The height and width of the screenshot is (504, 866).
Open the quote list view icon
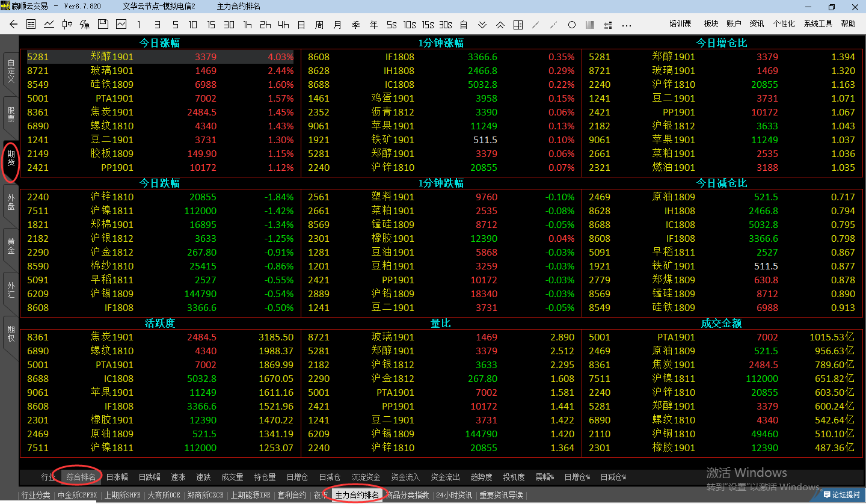click(x=31, y=25)
